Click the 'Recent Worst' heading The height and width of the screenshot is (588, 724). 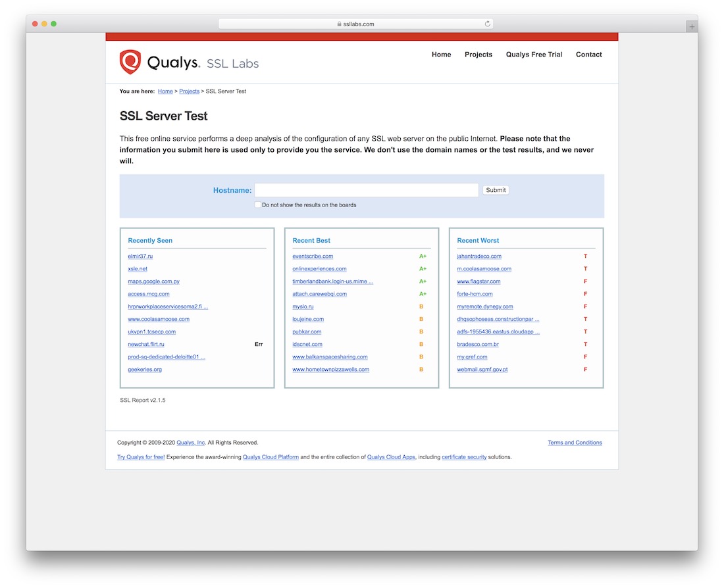478,241
